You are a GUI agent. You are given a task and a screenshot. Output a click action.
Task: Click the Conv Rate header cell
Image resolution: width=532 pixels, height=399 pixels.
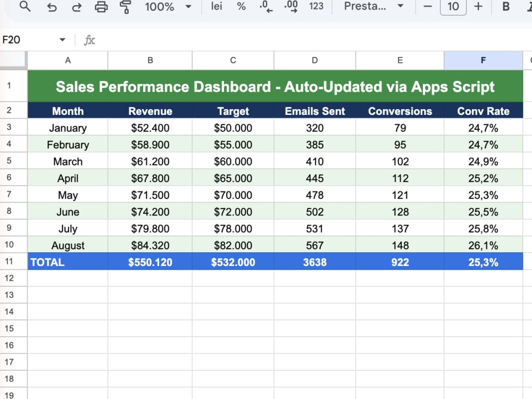coord(483,111)
